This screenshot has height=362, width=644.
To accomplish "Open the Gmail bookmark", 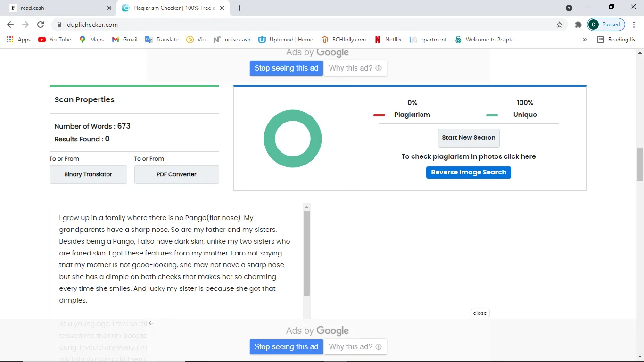I will (125, 40).
